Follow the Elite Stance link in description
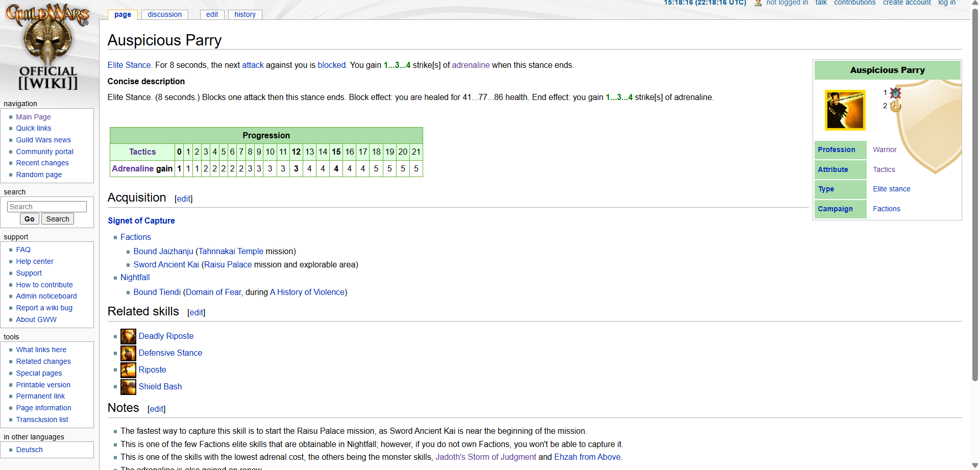The image size is (980, 470). pos(129,65)
